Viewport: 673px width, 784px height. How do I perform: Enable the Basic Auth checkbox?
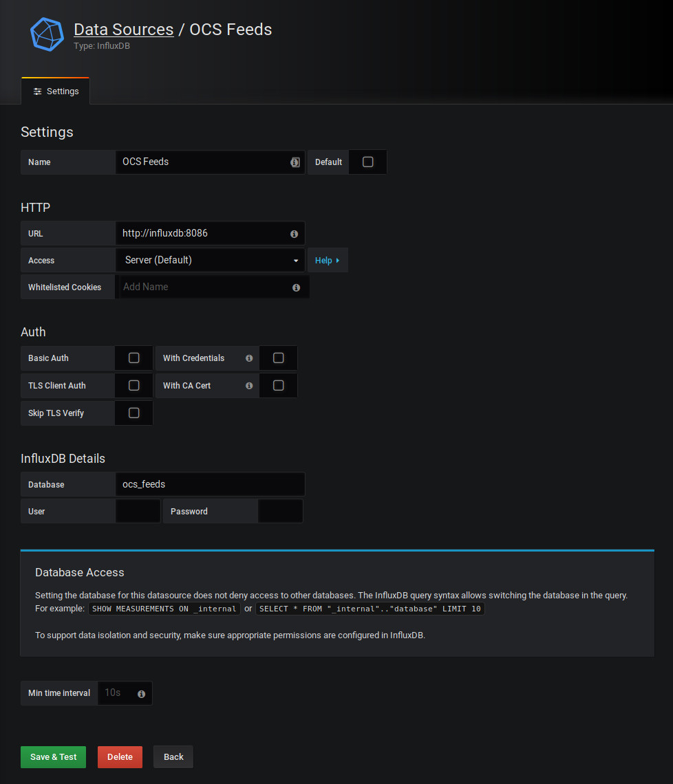133,358
